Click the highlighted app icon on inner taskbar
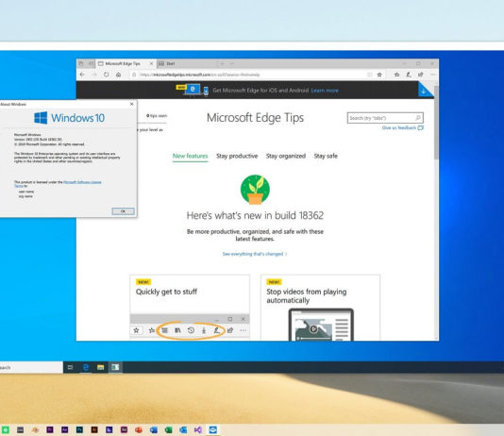 tap(115, 367)
